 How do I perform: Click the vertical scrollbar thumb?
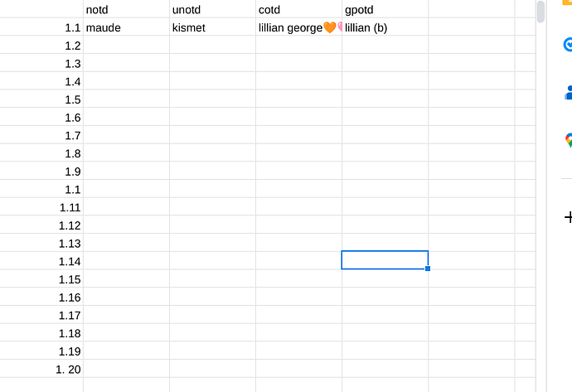click(540, 12)
